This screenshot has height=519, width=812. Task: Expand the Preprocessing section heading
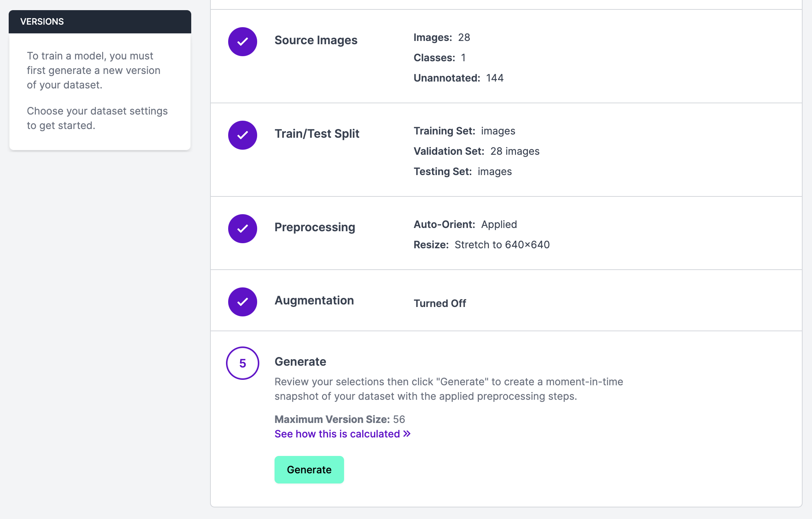315,227
